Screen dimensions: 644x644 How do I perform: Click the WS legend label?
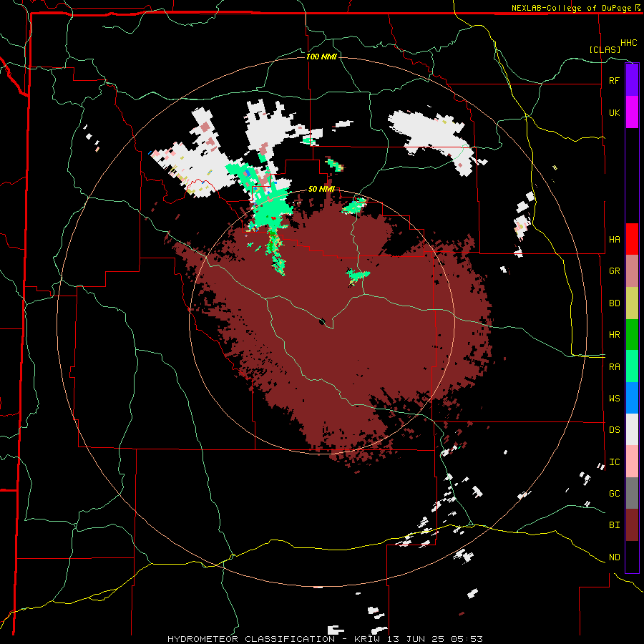614,399
